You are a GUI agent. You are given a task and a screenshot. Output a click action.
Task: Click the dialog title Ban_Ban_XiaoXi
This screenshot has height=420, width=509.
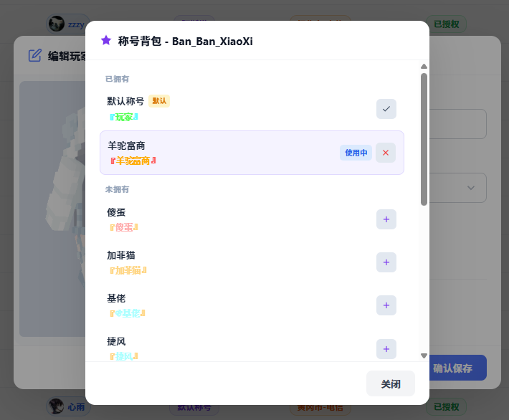click(212, 42)
